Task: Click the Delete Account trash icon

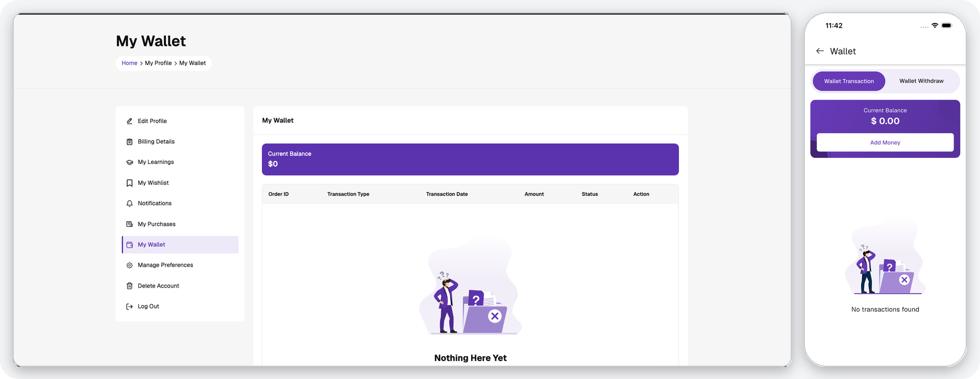Action: [x=130, y=286]
